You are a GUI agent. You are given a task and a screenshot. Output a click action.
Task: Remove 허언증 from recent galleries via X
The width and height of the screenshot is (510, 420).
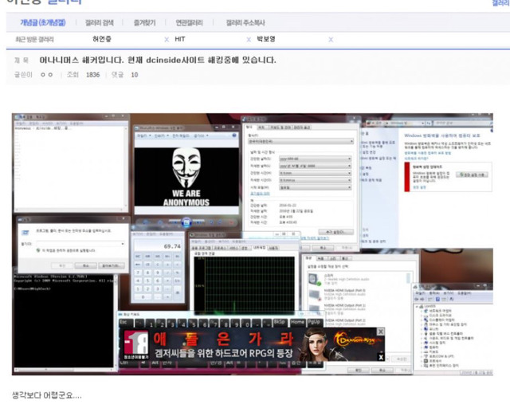[167, 40]
